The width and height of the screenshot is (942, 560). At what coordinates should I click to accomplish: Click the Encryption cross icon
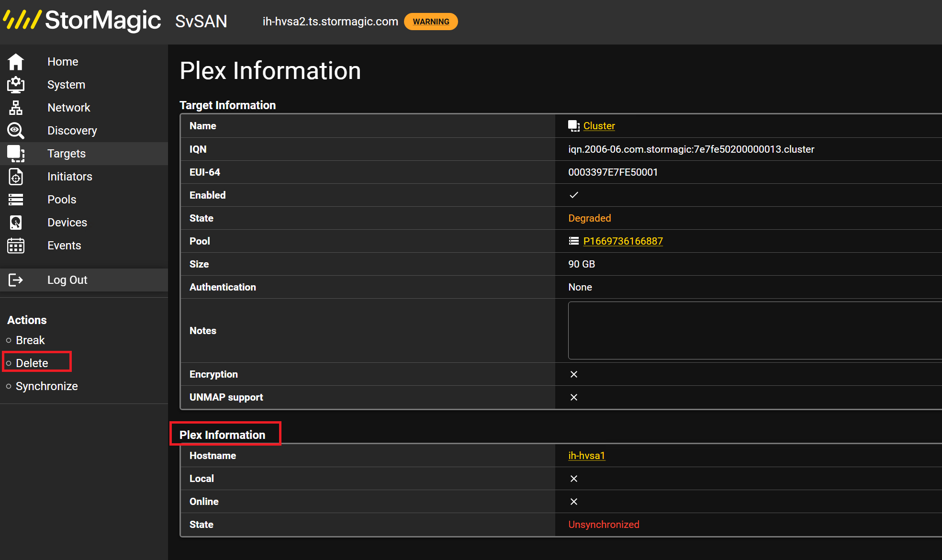tap(574, 374)
